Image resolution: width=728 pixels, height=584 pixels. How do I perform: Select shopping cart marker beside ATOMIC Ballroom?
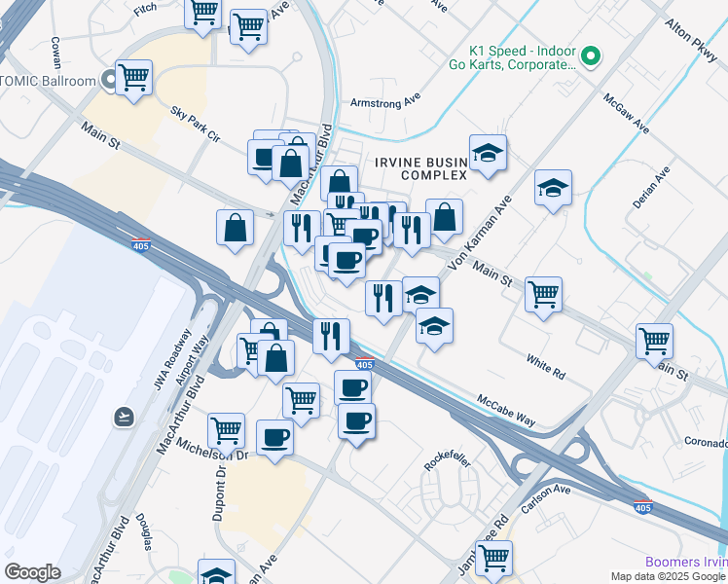pyautogui.click(x=133, y=81)
